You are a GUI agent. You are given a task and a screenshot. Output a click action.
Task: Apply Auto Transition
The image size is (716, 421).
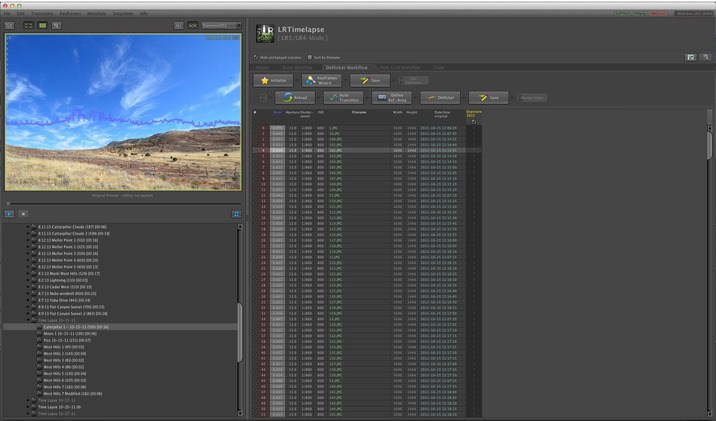coord(344,98)
